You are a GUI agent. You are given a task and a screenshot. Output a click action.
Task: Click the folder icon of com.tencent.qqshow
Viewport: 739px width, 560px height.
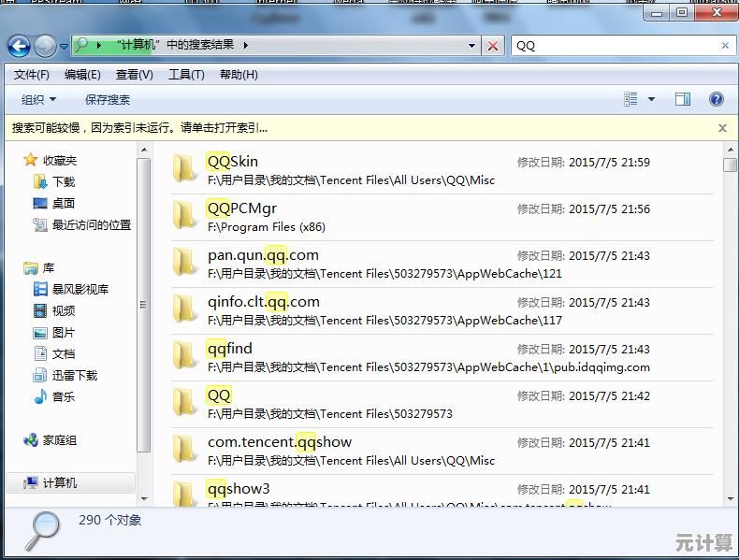coord(183,448)
